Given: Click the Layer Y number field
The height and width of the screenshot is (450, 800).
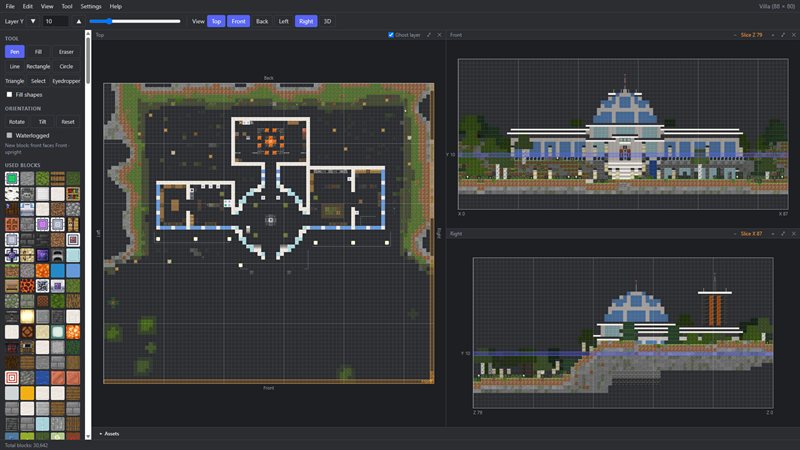Looking at the screenshot, I should click(x=56, y=21).
